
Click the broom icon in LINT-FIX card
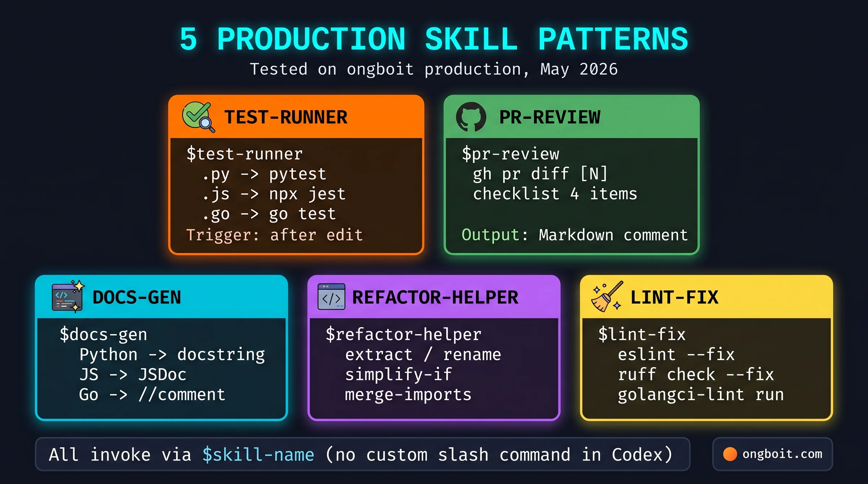coord(607,296)
